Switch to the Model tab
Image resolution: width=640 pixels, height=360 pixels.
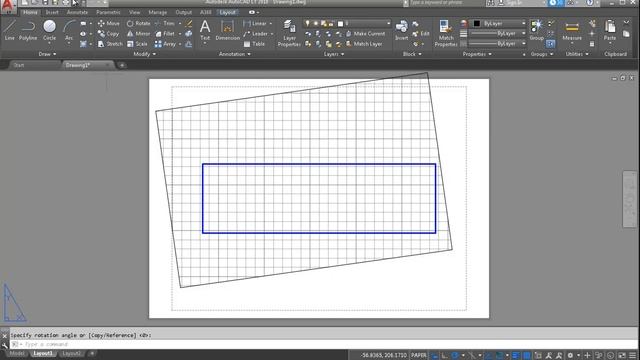(x=17, y=353)
